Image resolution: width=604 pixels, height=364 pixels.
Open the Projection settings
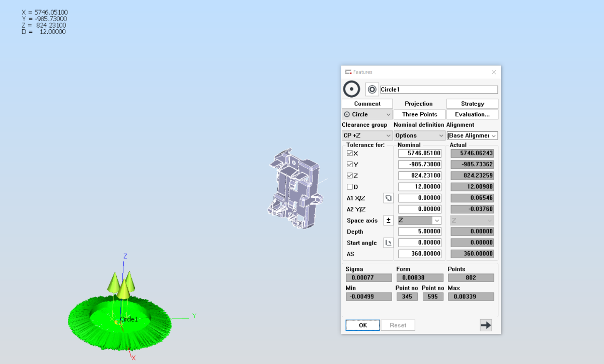tap(419, 104)
